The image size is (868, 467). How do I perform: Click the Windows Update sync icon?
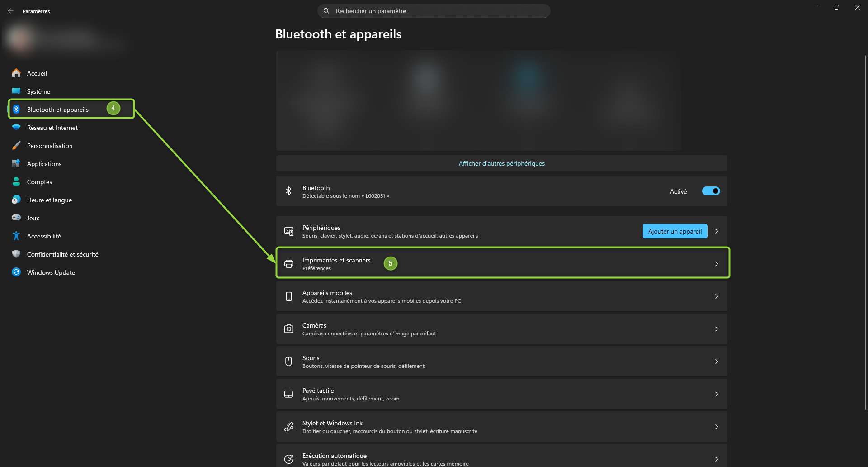[16, 272]
